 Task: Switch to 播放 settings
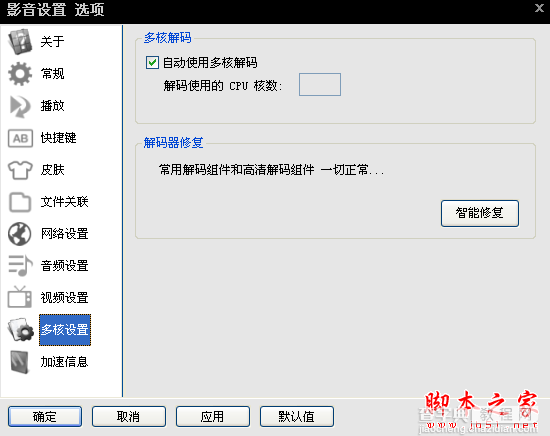pyautogui.click(x=52, y=106)
